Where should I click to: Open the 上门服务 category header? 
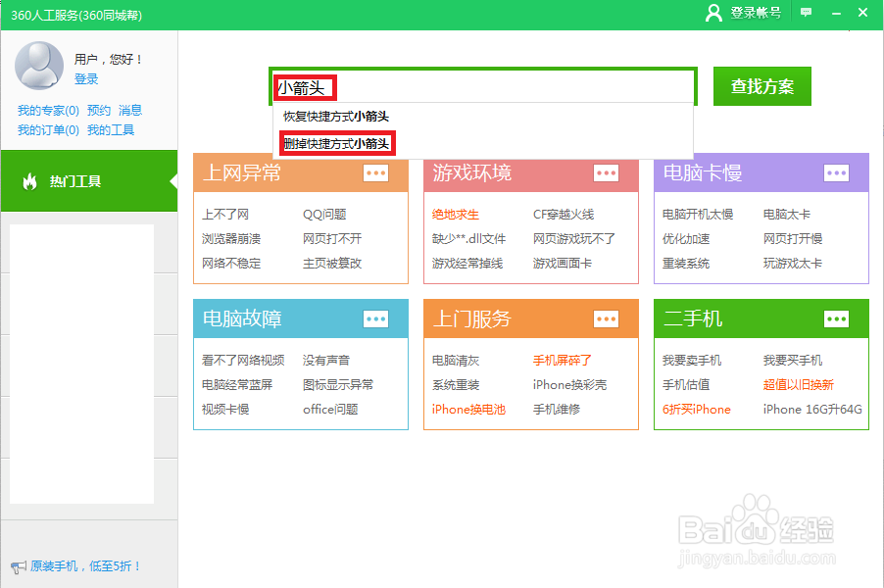click(x=471, y=318)
